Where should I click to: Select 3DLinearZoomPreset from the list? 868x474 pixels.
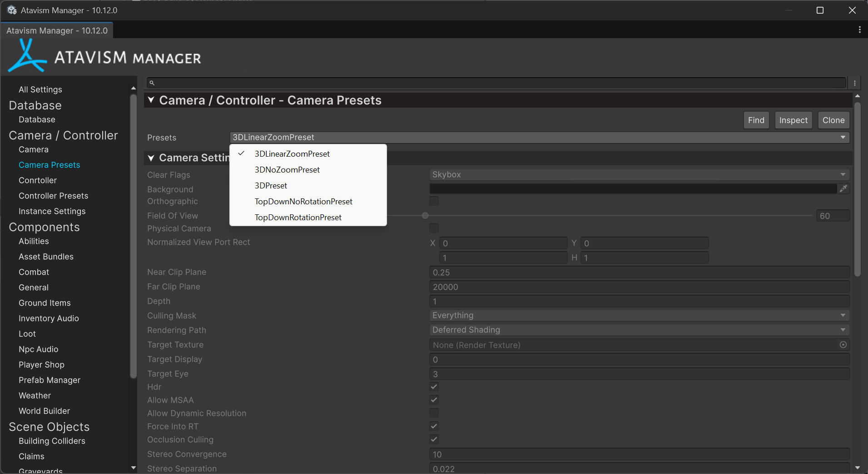tap(308, 154)
